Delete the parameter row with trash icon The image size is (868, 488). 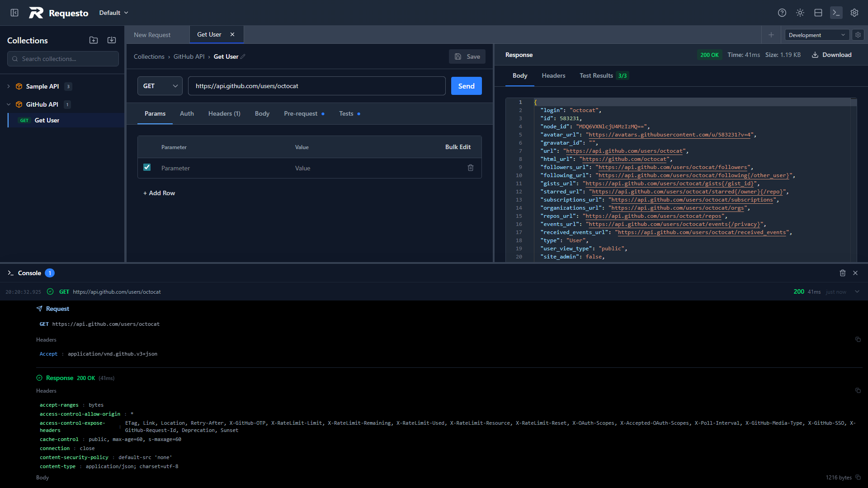[x=471, y=168]
